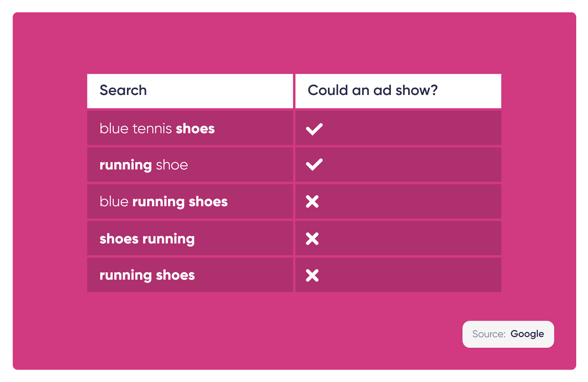Select the word 'running' in the shoes running row
This screenshot has height=382, width=588.
[x=168, y=239]
